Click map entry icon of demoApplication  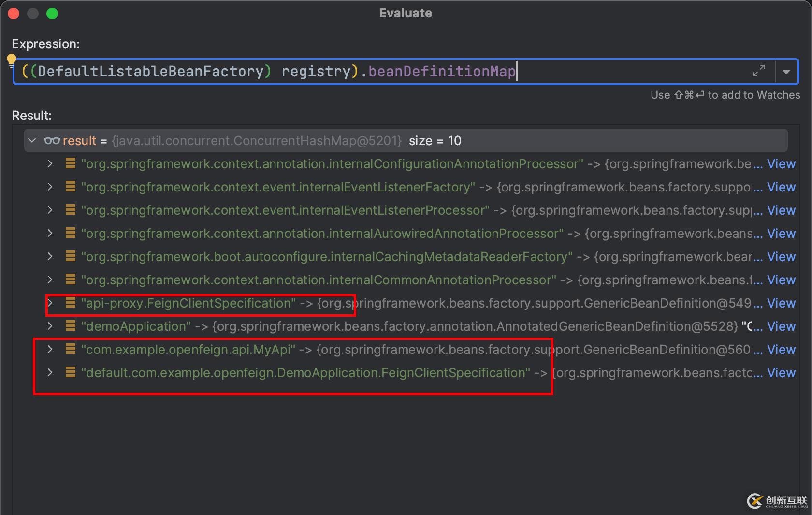click(71, 326)
